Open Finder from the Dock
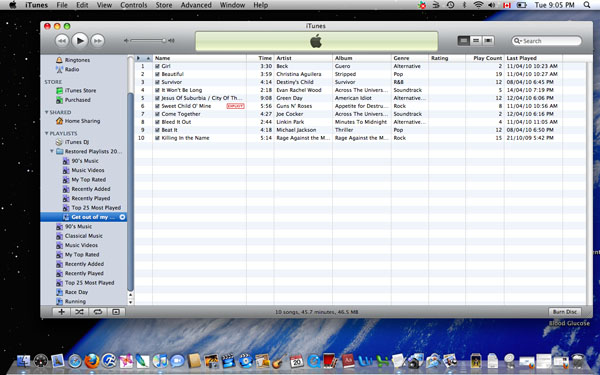This screenshot has width=600, height=375. coord(24,361)
